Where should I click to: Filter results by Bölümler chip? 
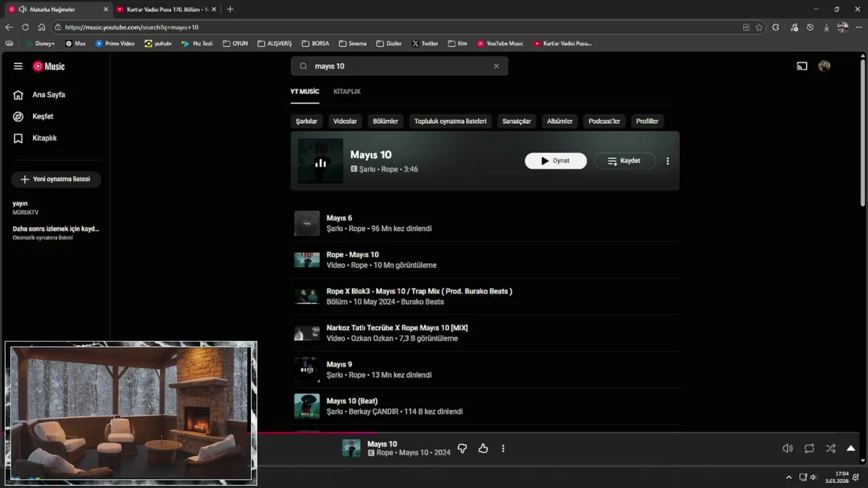386,121
